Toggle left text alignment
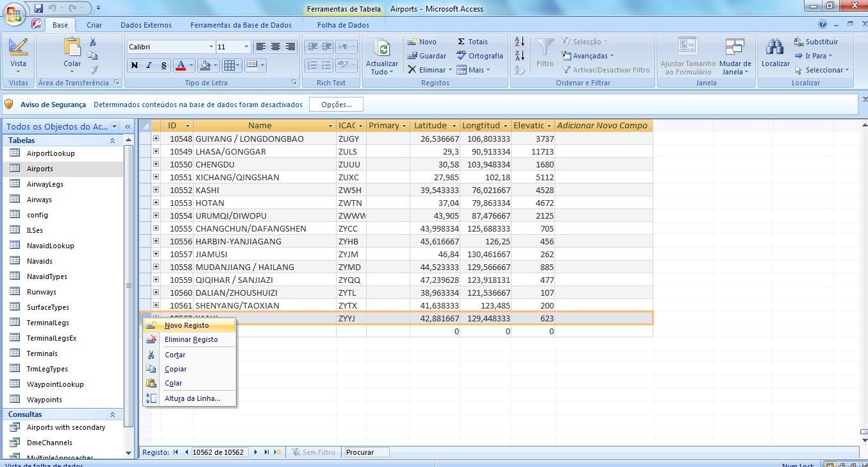 [x=260, y=47]
